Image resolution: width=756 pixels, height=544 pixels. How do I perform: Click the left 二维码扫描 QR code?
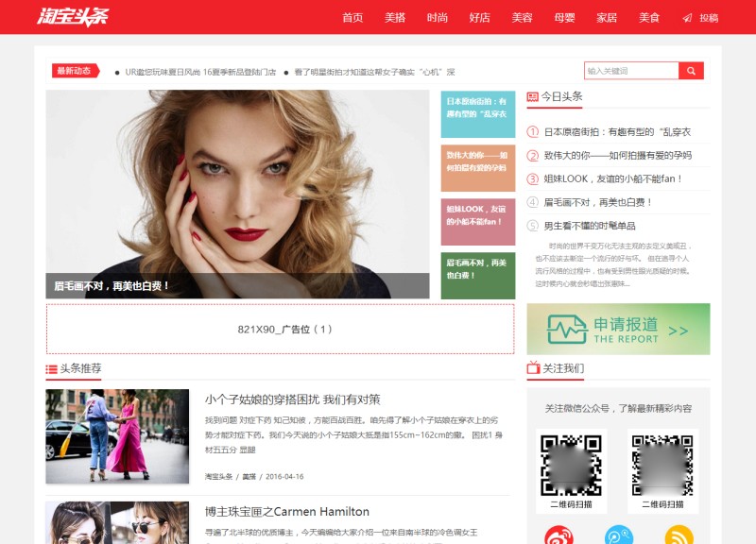point(571,466)
